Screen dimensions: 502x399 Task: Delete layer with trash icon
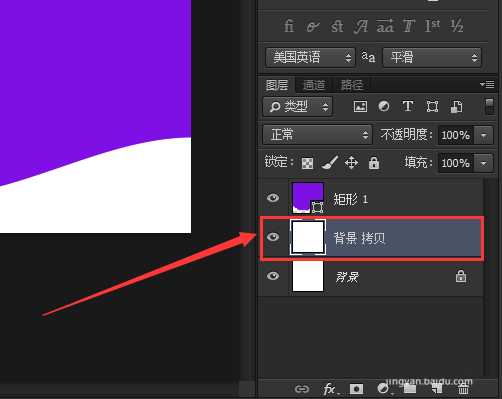(463, 389)
